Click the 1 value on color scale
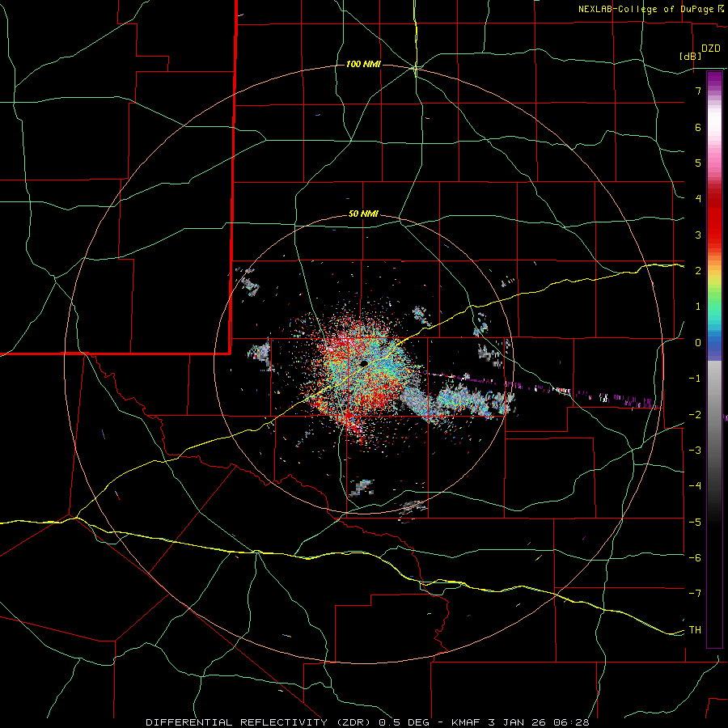This screenshot has height=728, width=728. pos(698,307)
